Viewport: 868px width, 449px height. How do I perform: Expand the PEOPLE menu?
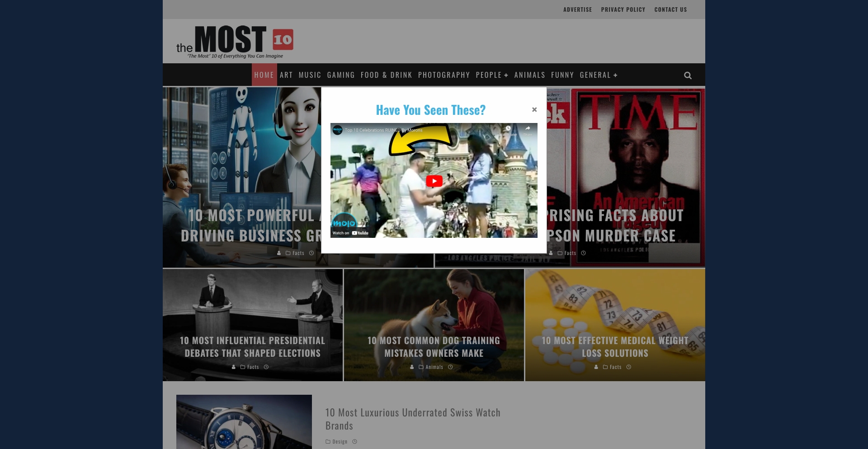coord(492,75)
